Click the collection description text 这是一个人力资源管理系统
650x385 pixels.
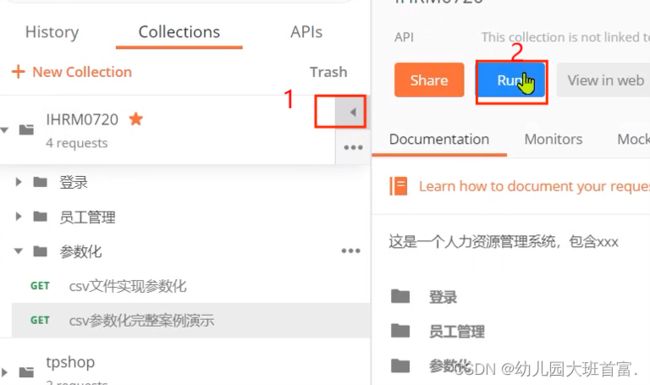pyautogui.click(x=503, y=241)
